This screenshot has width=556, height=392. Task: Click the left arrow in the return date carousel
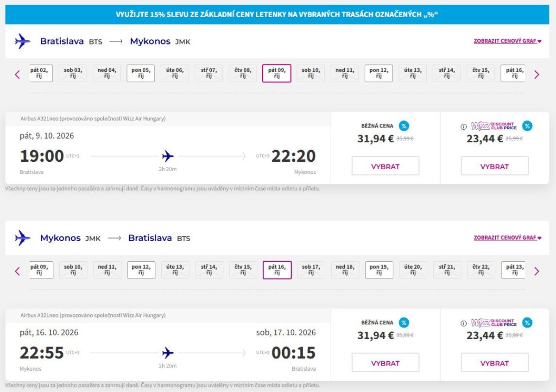(18, 271)
